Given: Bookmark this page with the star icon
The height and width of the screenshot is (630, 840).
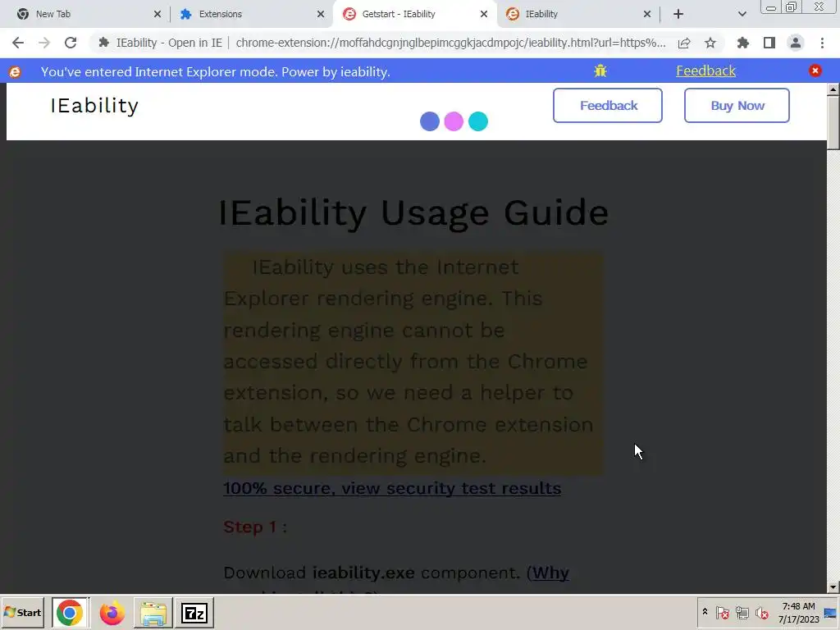Looking at the screenshot, I should (710, 43).
